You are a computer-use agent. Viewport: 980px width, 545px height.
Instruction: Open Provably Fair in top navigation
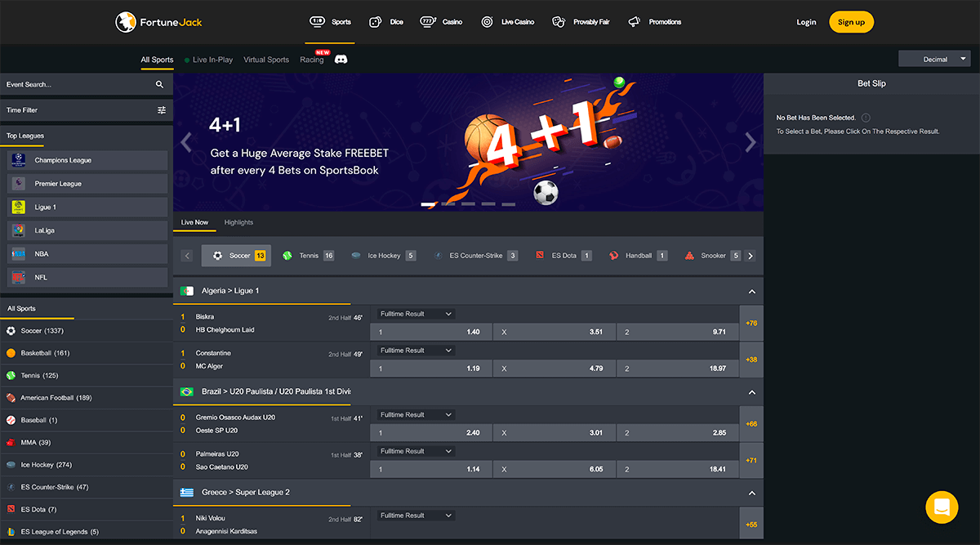click(581, 22)
